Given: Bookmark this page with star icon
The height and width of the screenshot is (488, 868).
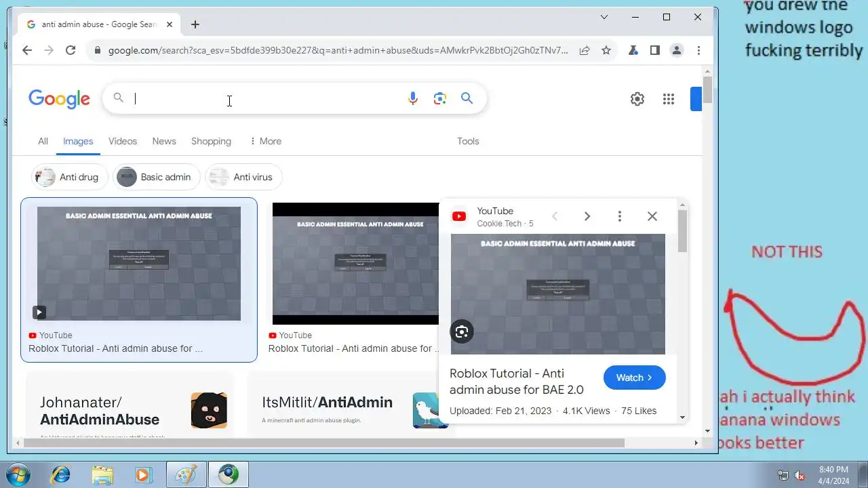Looking at the screenshot, I should point(606,50).
